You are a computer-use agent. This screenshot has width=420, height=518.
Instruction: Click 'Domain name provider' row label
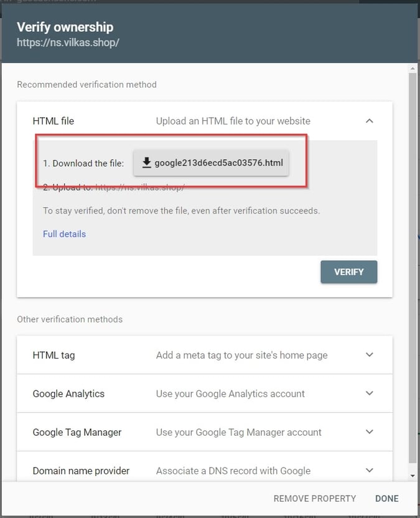pos(81,471)
